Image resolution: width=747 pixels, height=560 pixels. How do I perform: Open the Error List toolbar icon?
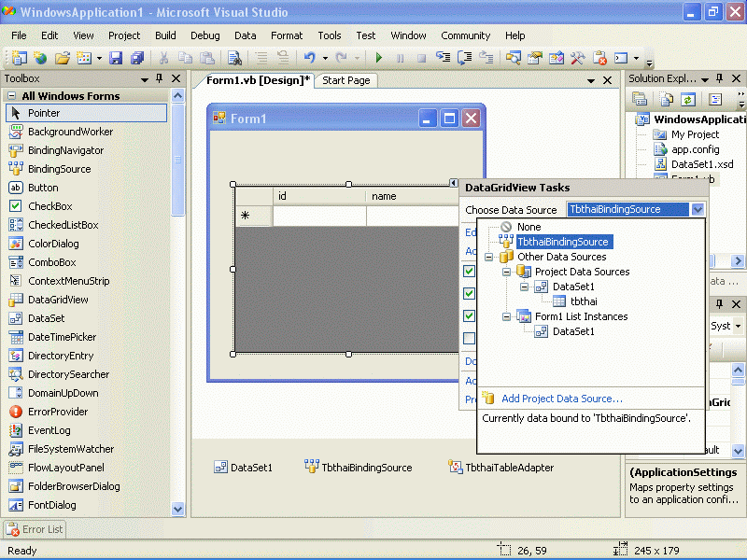pos(599,58)
